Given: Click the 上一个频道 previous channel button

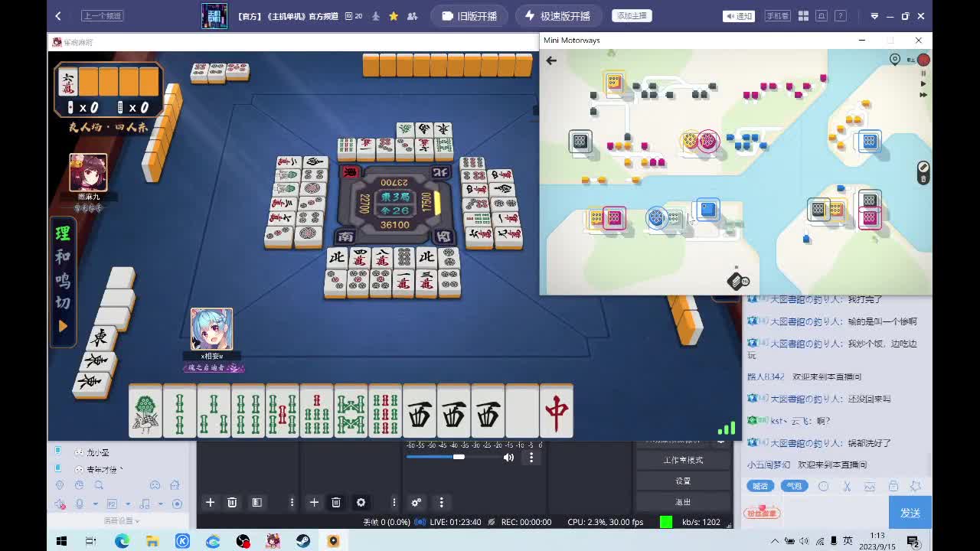Looking at the screenshot, I should pyautogui.click(x=102, y=15).
